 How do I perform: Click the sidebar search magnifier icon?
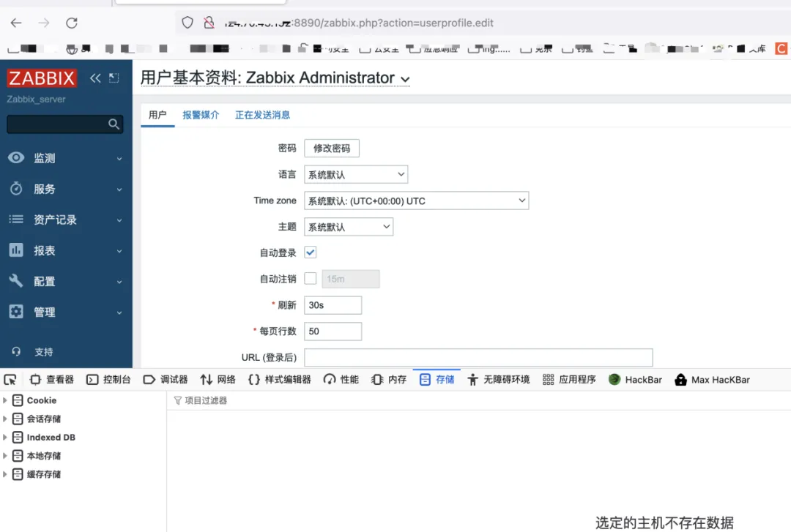114,124
